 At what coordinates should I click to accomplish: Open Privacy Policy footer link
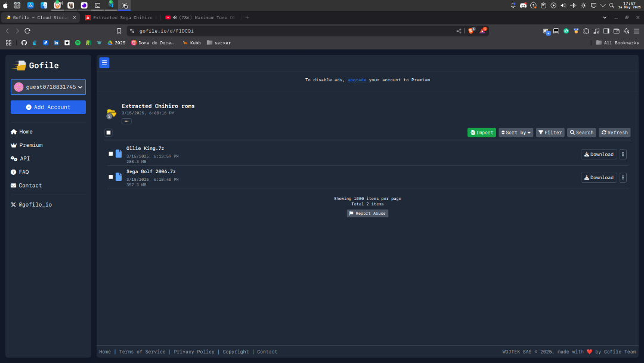(x=194, y=352)
